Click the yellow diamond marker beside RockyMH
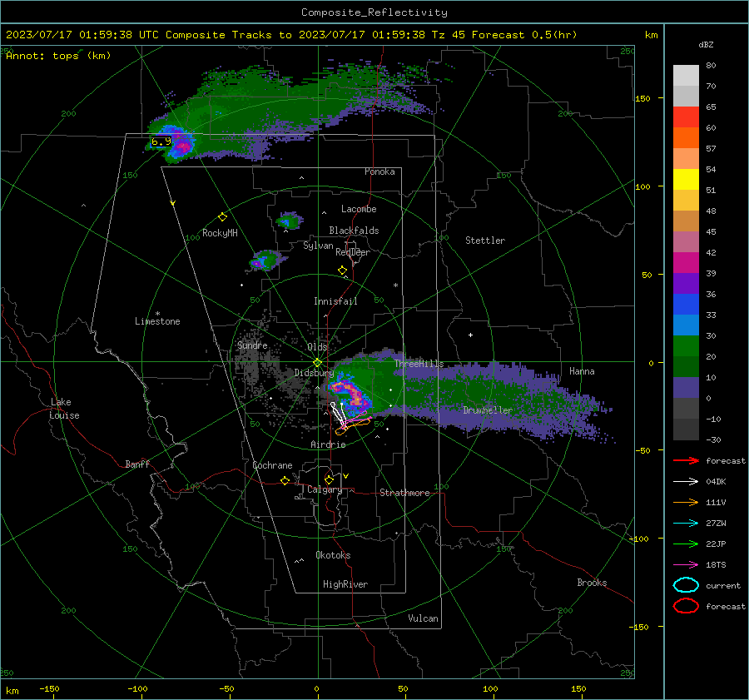The width and height of the screenshot is (749, 700). click(x=222, y=217)
